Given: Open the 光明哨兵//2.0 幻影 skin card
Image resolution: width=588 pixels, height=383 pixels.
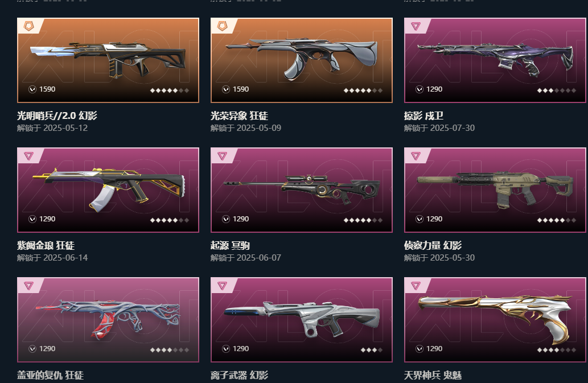Looking at the screenshot, I should tap(108, 60).
